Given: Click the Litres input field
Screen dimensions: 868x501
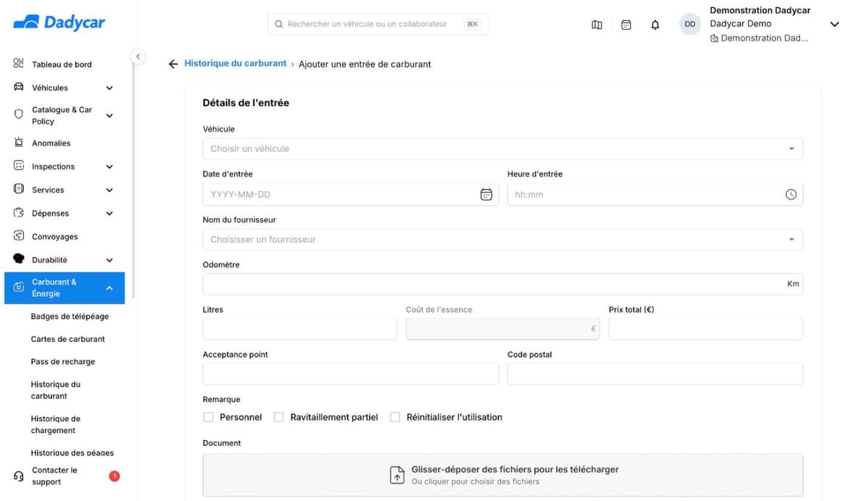Looking at the screenshot, I should [299, 329].
